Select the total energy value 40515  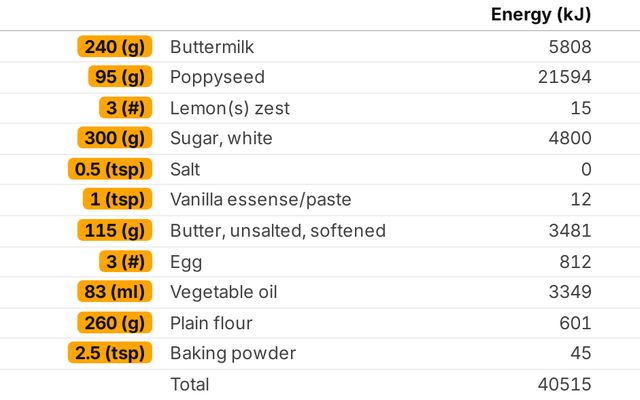564,384
